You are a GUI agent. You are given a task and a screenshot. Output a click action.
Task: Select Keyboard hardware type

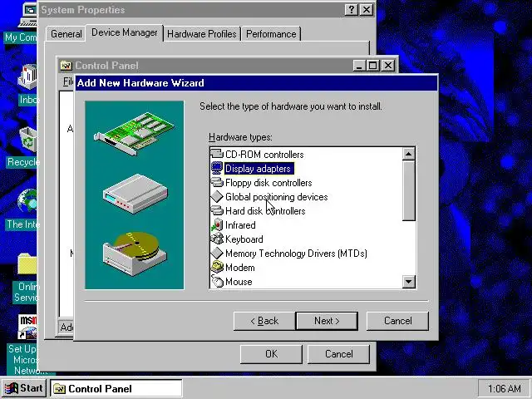pos(244,239)
